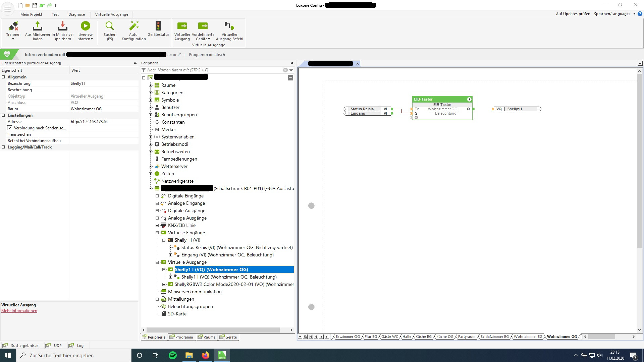644x362 pixels.
Task: Click Auf Updates prüfen
Action: (573, 14)
